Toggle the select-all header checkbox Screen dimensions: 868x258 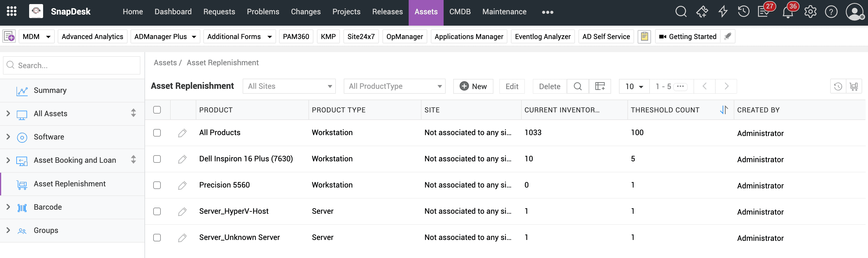pyautogui.click(x=157, y=110)
